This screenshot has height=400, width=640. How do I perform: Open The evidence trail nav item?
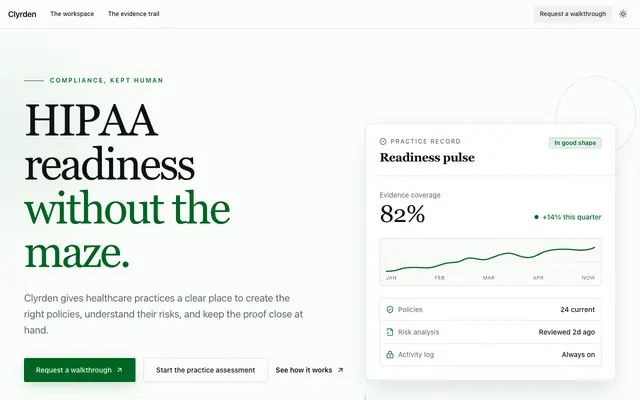[x=133, y=14]
